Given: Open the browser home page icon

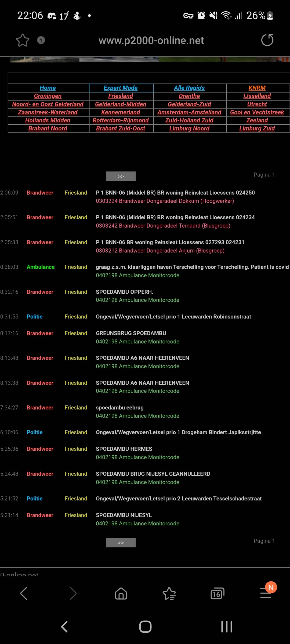Looking at the screenshot, I should pos(121,593).
